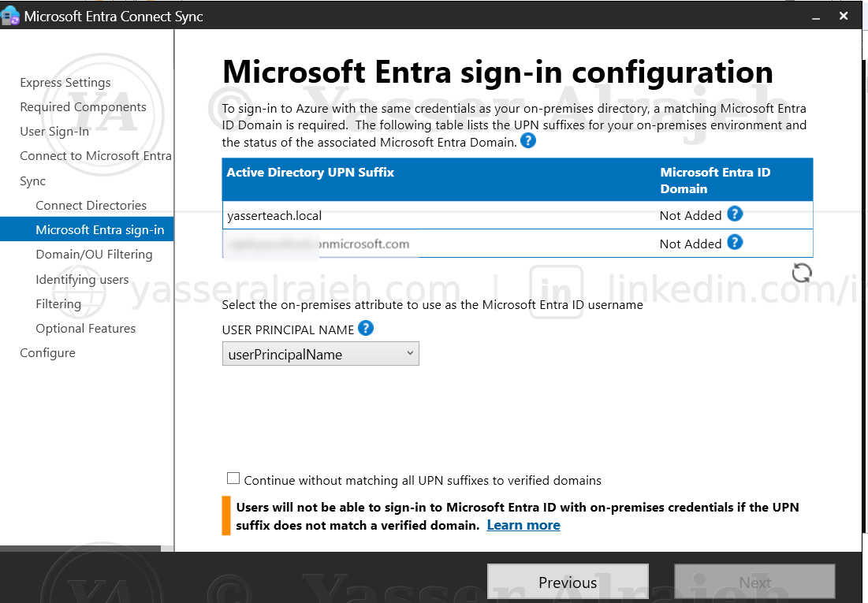Open the Connect Directories step
This screenshot has height=603, width=868.
point(91,206)
